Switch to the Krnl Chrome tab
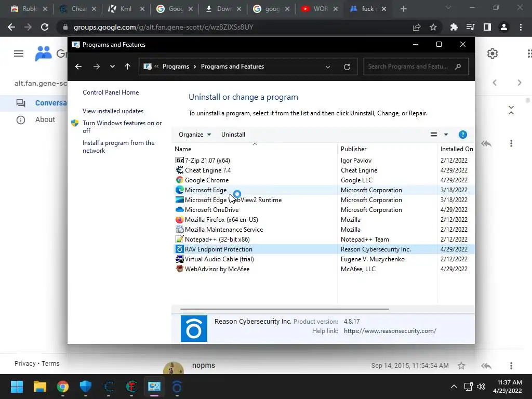 coord(126,9)
